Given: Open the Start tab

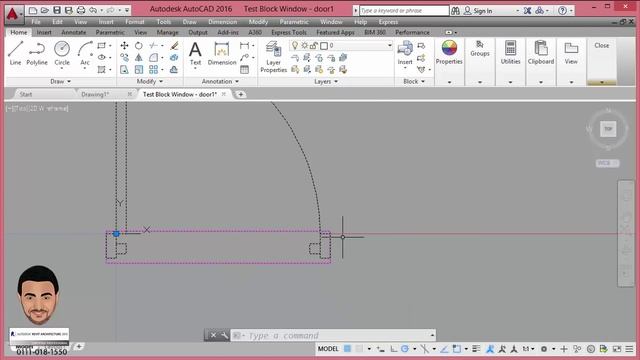Looking at the screenshot, I should coord(26,94).
